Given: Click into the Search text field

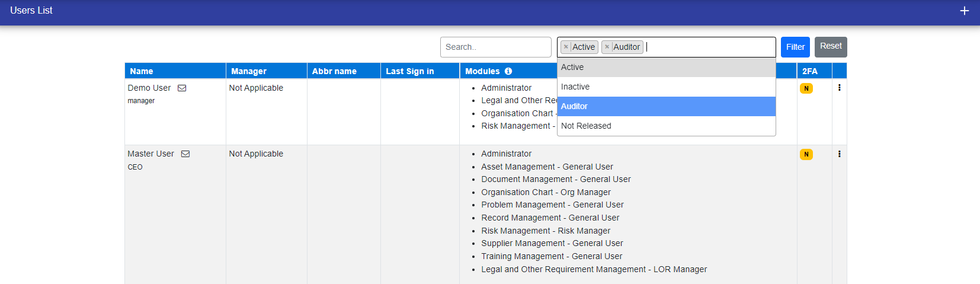Looking at the screenshot, I should click(x=495, y=47).
